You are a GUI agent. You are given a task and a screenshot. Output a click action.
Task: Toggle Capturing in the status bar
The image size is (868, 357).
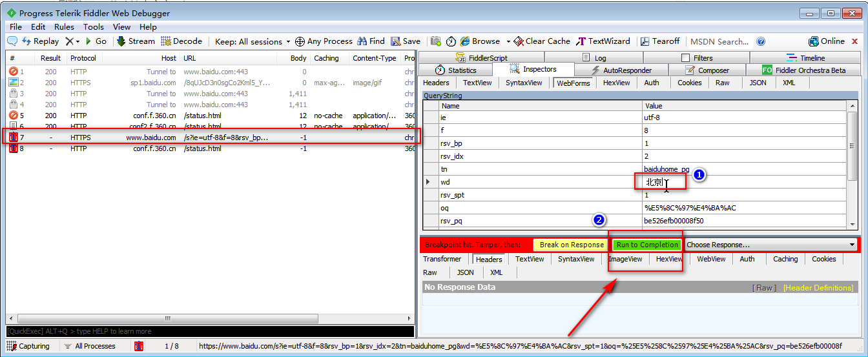[28, 346]
